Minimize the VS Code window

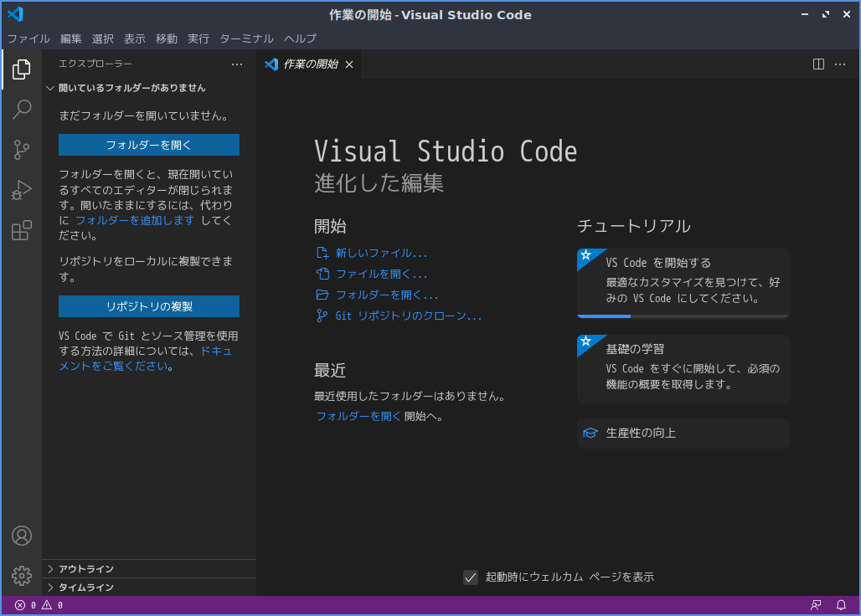coord(804,14)
